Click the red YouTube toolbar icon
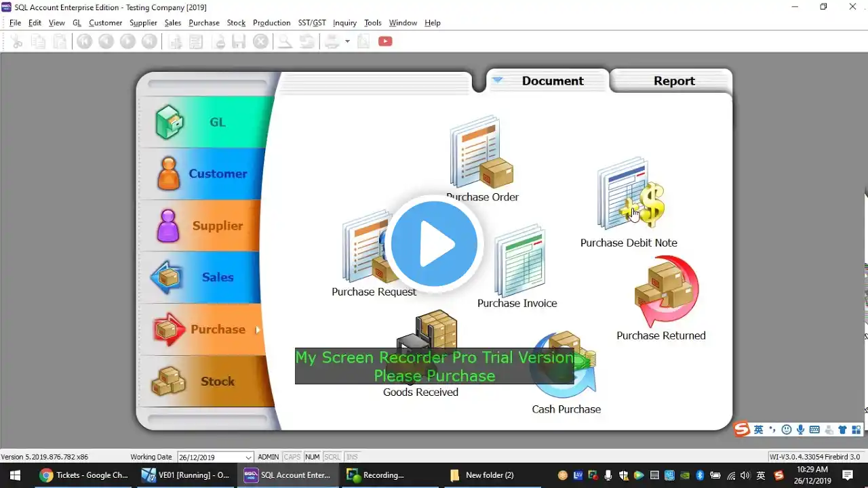This screenshot has height=488, width=868. [385, 41]
